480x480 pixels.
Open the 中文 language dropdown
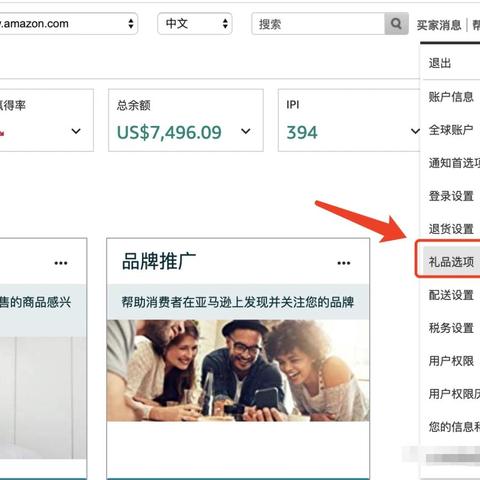pyautogui.click(x=195, y=24)
